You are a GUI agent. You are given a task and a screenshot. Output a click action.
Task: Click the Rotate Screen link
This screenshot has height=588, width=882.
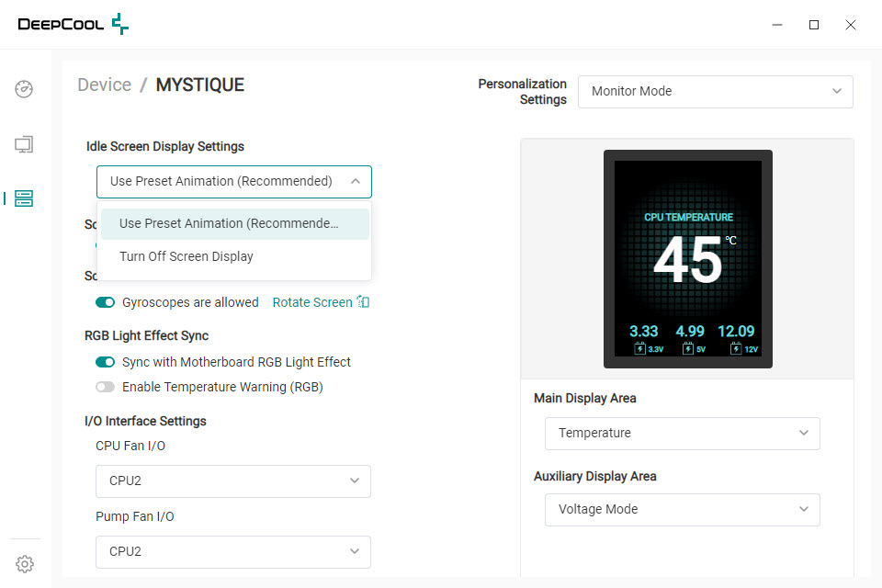[x=312, y=302]
